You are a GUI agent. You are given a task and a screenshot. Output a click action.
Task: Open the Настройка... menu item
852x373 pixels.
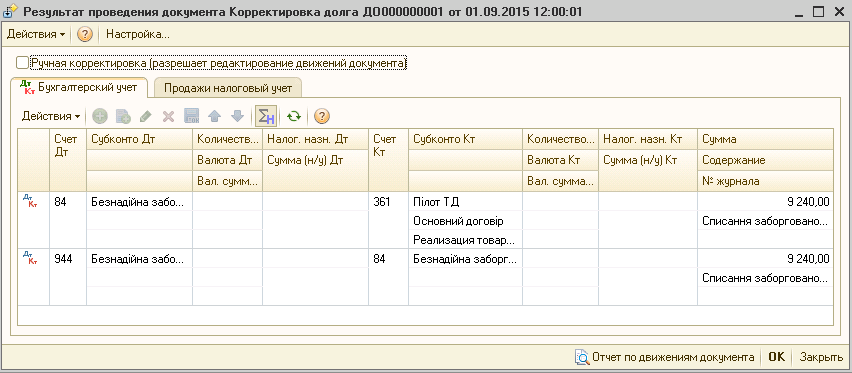point(138,34)
